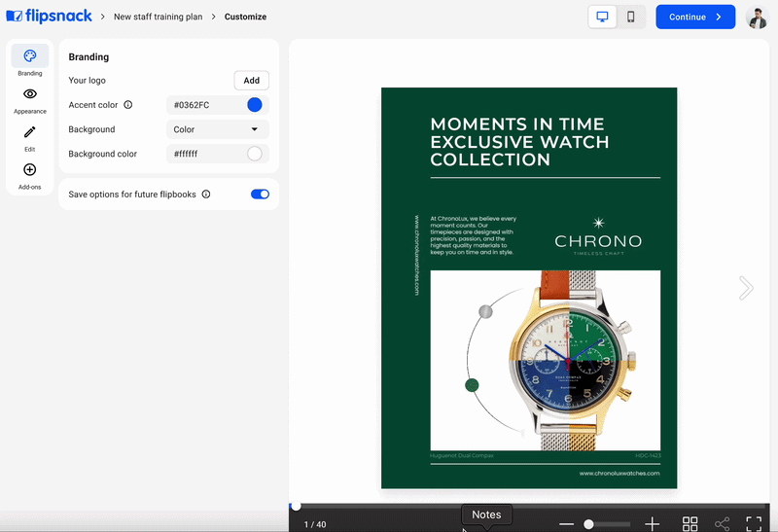The width and height of the screenshot is (778, 532).
Task: Click the zoom out minus icon
Action: click(x=566, y=524)
